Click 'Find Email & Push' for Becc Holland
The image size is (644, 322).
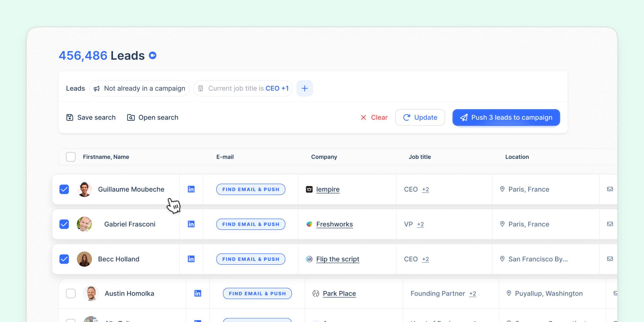click(250, 259)
